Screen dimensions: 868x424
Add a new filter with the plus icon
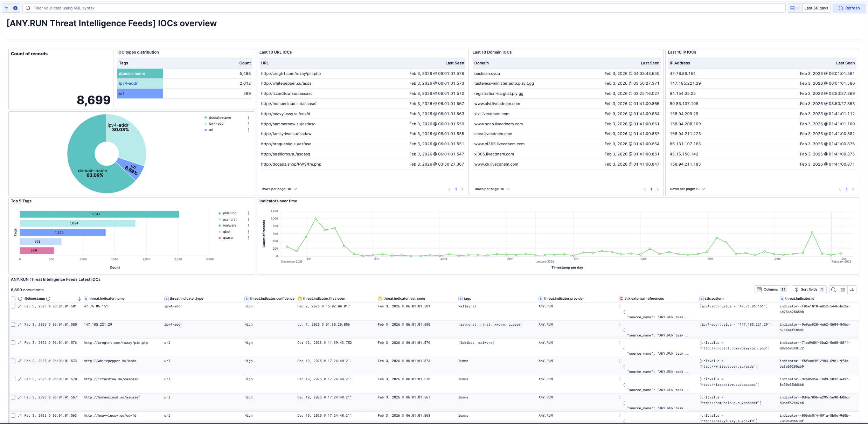(15, 8)
